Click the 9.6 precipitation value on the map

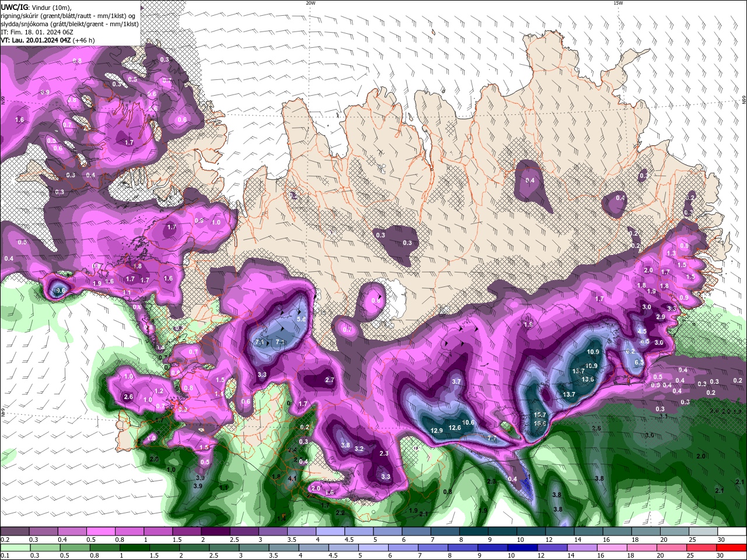[x=60, y=290]
